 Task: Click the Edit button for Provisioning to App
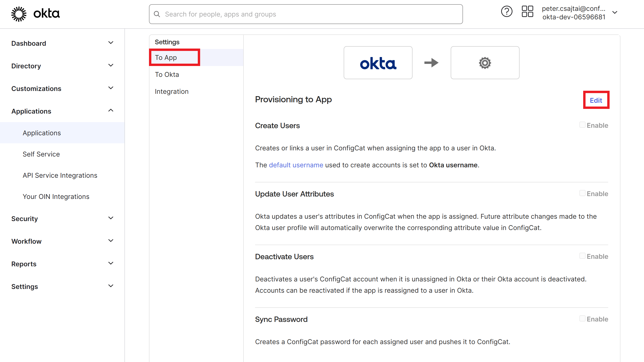(596, 100)
